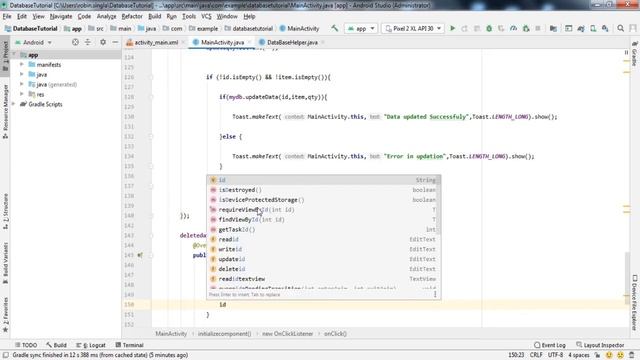640x360 pixels.
Task: Collapse the app module node
Action: click(15, 55)
